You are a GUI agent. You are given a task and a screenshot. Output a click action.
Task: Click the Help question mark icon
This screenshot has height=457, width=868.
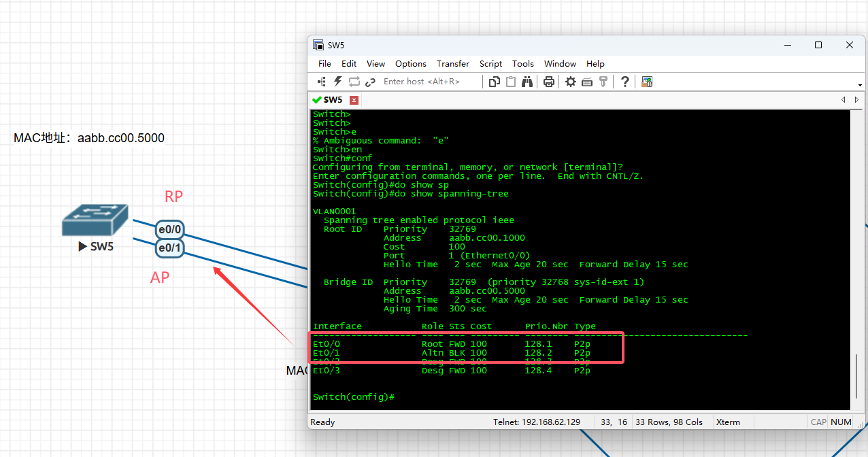pyautogui.click(x=624, y=82)
